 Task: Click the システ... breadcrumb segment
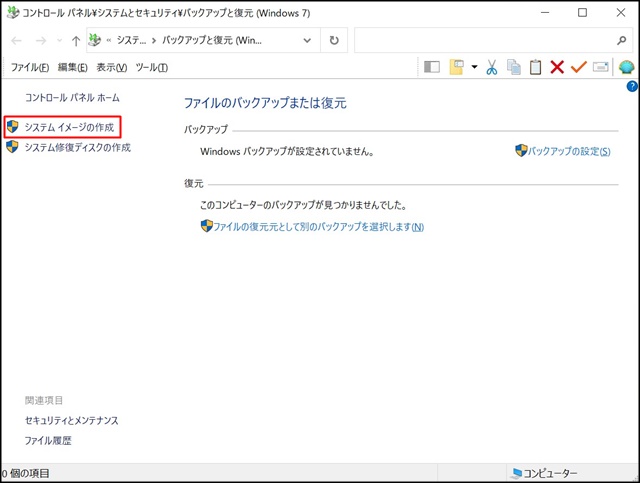click(131, 40)
